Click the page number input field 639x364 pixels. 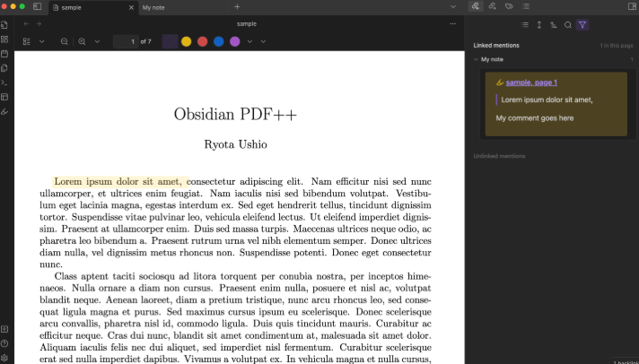[126, 41]
